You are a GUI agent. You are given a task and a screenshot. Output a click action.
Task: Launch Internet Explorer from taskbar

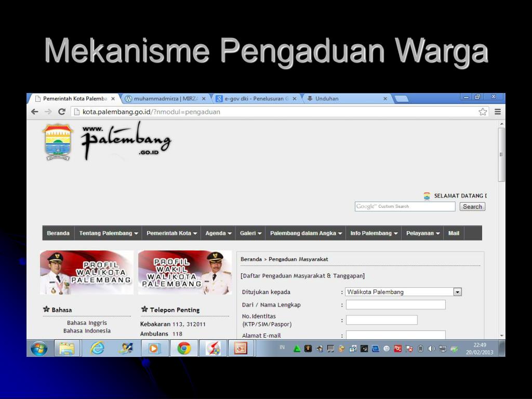pyautogui.click(x=97, y=349)
